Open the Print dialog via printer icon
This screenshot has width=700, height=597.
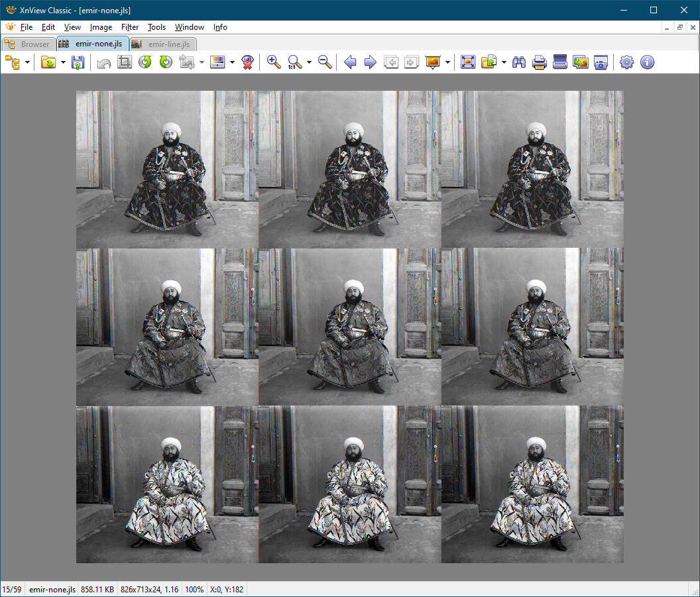point(540,62)
